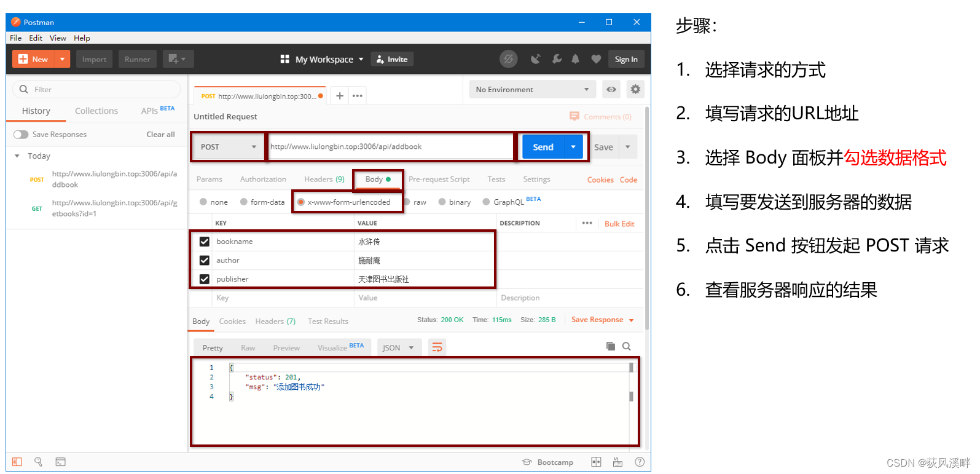Copy response using the copy icon
This screenshot has height=474, width=980.
(611, 347)
